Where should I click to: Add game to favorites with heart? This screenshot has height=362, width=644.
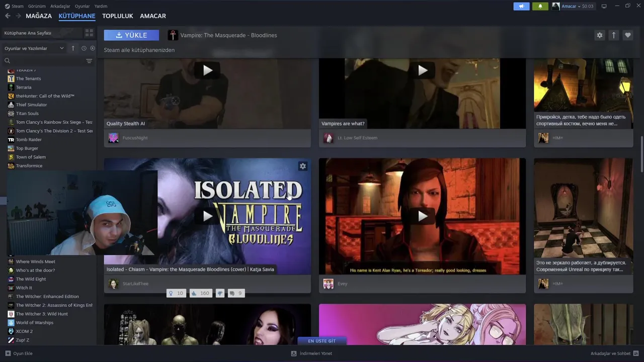pos(627,35)
